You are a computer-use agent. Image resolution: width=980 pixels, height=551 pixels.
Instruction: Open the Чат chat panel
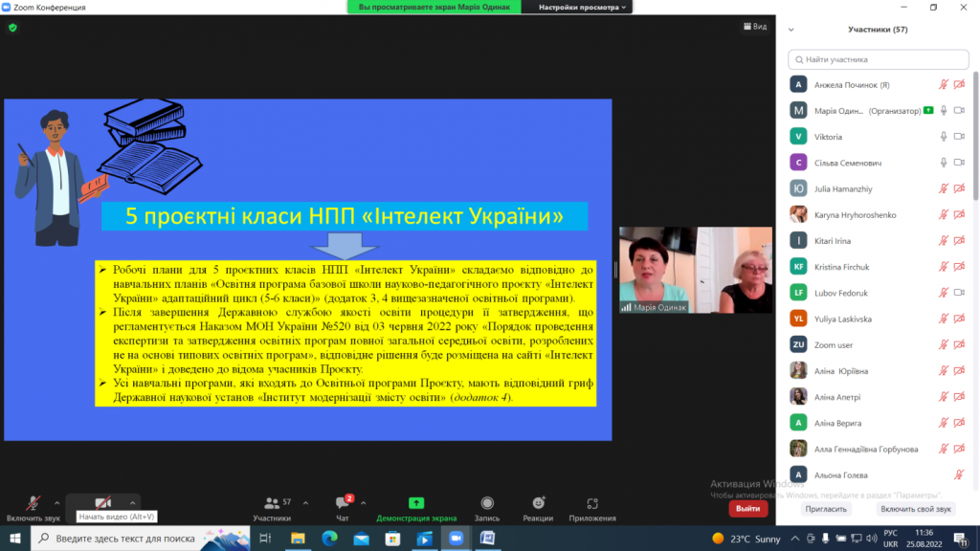click(343, 509)
